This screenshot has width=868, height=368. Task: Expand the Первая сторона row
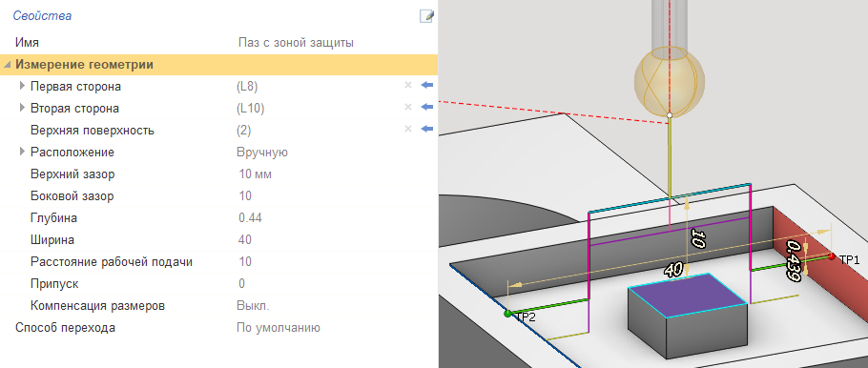[x=22, y=86]
